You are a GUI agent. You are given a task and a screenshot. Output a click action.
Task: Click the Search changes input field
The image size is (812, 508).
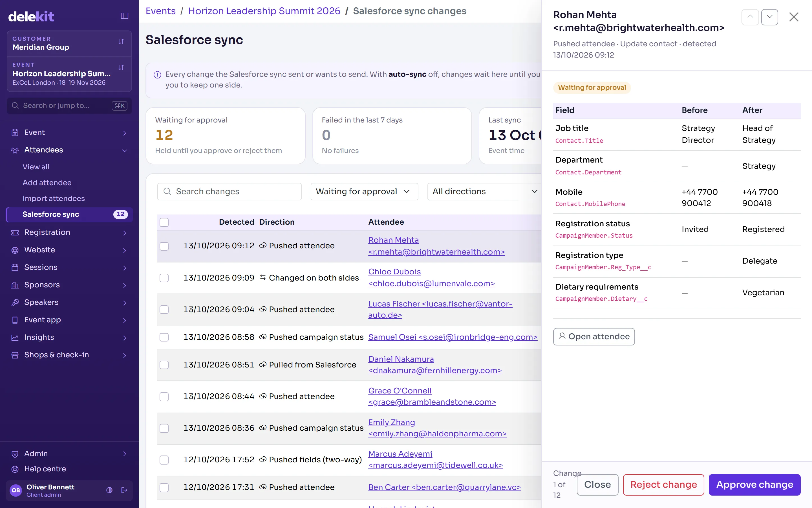point(230,192)
